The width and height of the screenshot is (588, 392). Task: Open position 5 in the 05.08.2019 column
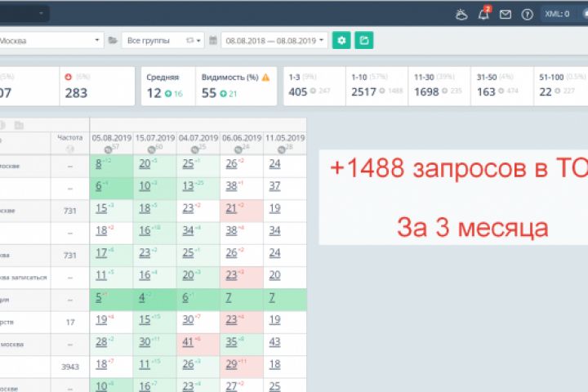click(99, 297)
